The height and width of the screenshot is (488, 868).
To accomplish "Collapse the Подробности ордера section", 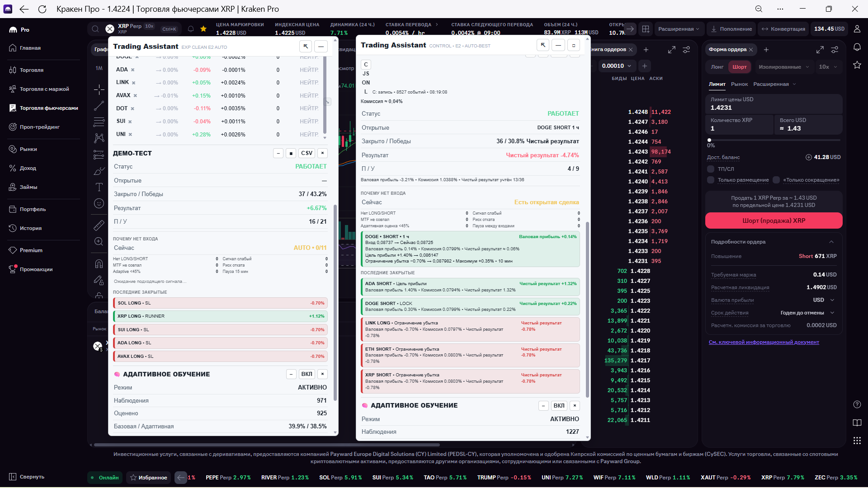I will pyautogui.click(x=831, y=242).
